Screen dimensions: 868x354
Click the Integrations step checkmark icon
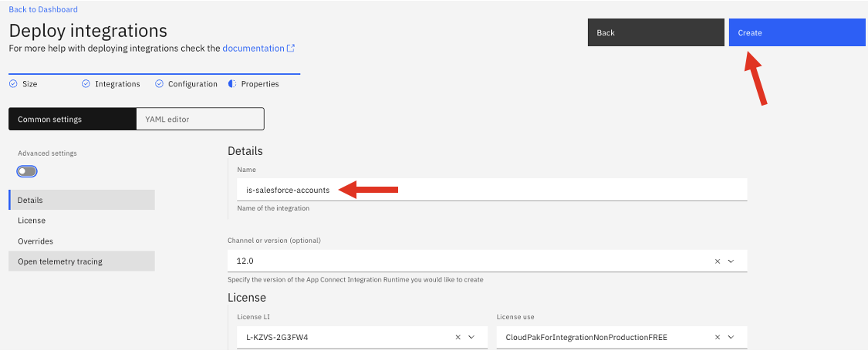tap(86, 84)
